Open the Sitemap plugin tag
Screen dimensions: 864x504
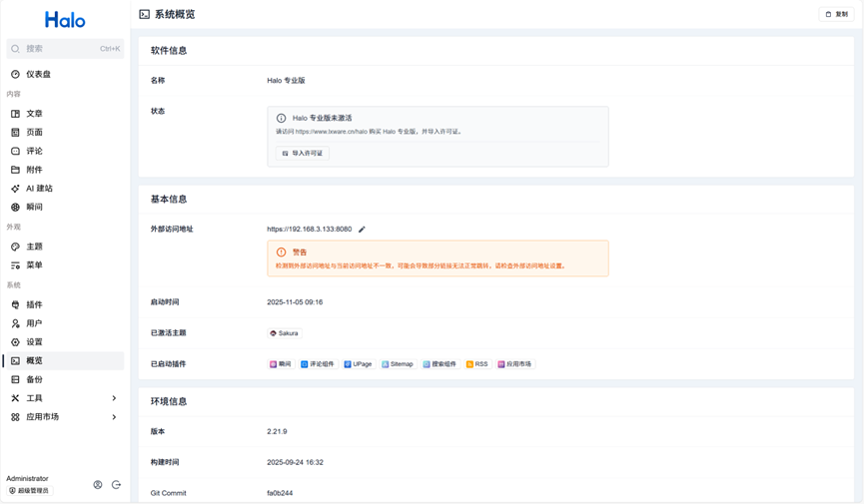coord(398,364)
